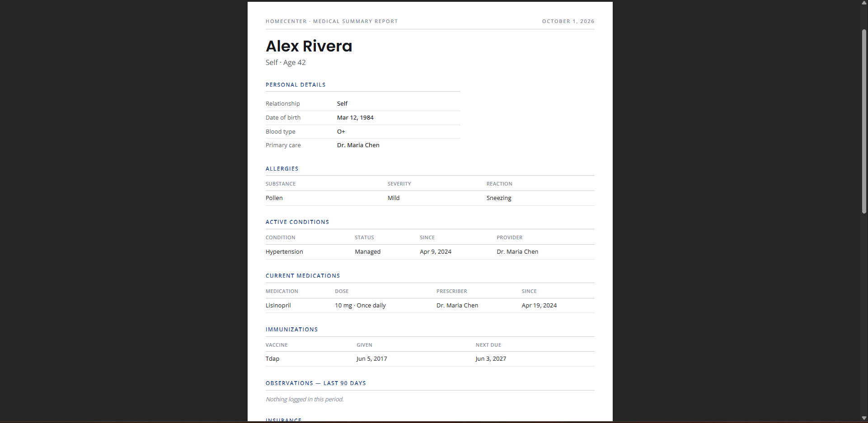Click the Pollen allergy substance cell
The height and width of the screenshot is (423, 868).
pyautogui.click(x=274, y=198)
